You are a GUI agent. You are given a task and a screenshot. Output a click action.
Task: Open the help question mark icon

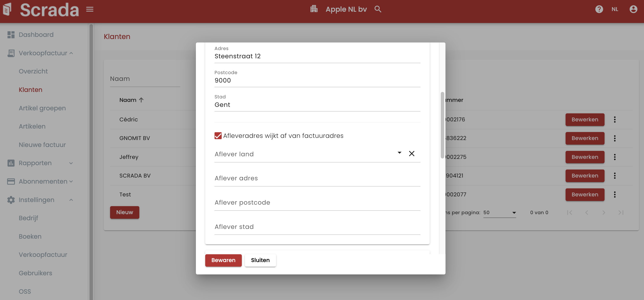click(599, 9)
